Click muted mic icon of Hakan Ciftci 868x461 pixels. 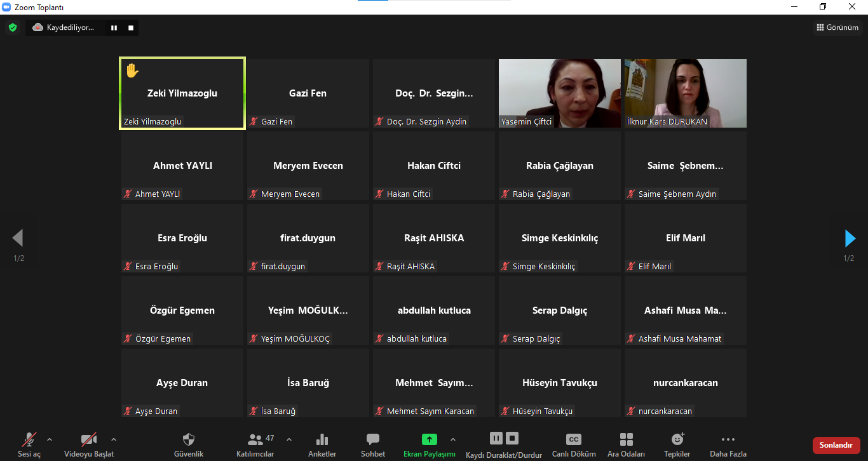click(380, 194)
